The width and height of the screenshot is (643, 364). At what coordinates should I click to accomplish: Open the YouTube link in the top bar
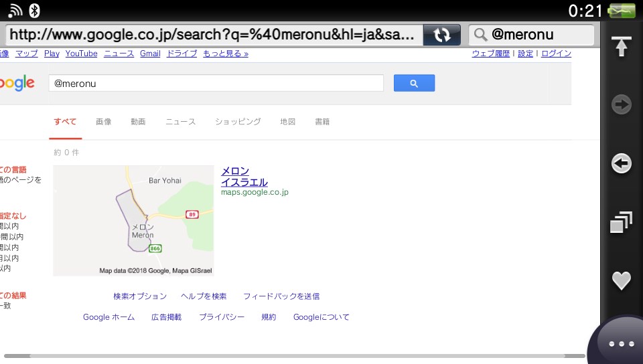tap(81, 54)
